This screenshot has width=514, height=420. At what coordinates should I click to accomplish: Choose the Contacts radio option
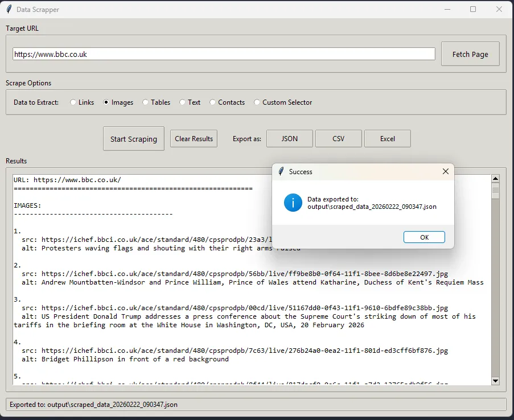pyautogui.click(x=213, y=102)
